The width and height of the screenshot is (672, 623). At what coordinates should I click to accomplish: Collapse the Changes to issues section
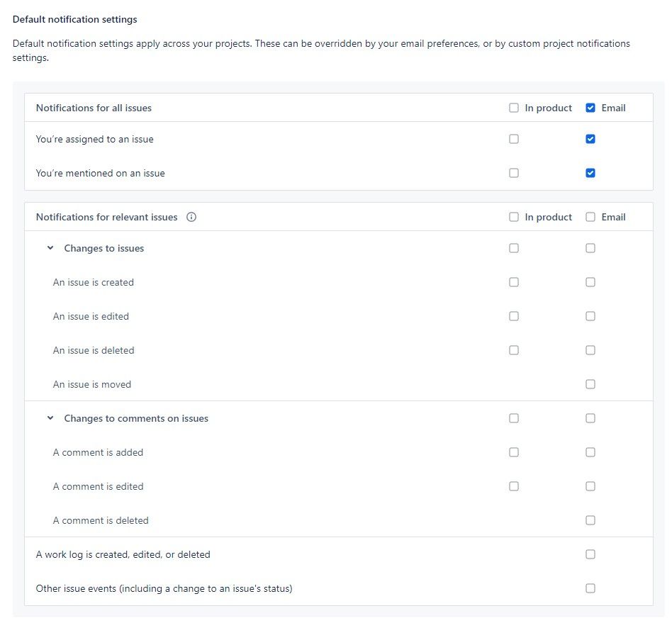50,248
